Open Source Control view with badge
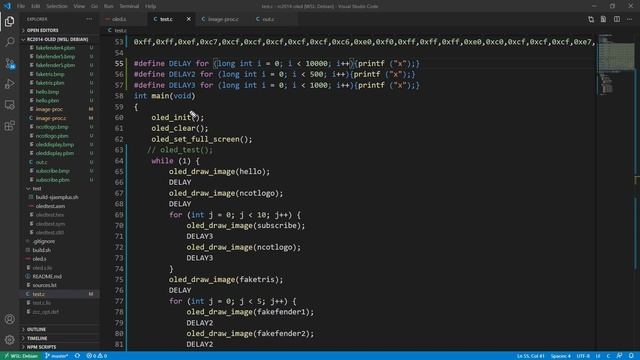Screen dimensions: 640x360 9,63
